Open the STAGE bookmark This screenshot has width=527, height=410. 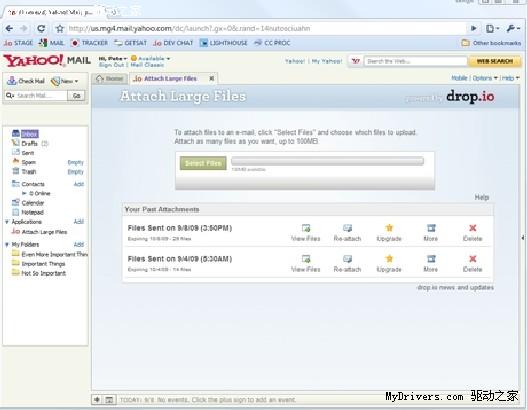tap(18, 43)
